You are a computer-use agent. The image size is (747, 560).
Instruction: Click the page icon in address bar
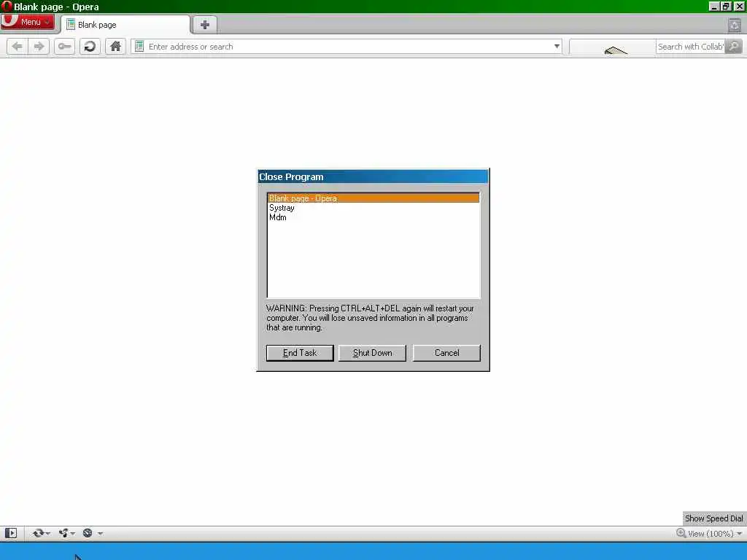coord(139,46)
